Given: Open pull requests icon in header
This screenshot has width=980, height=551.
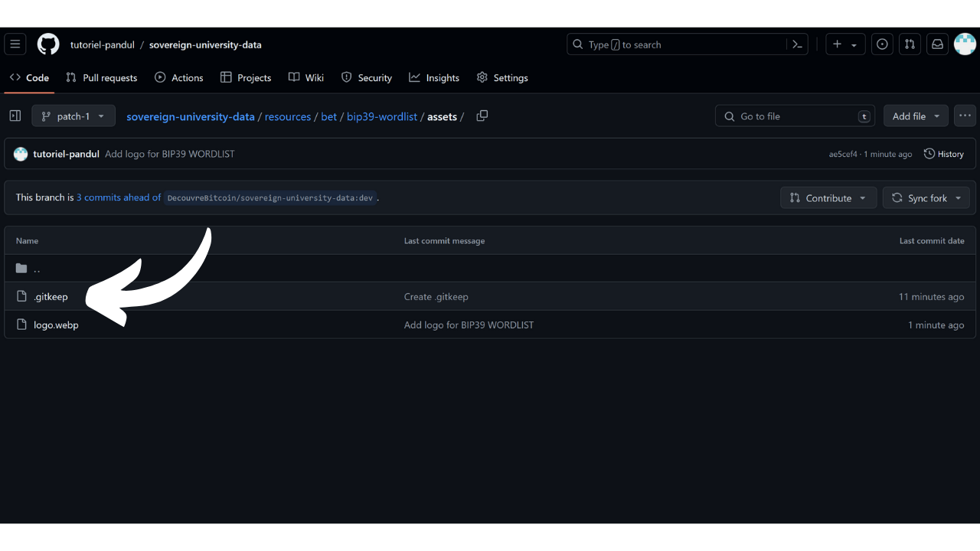Looking at the screenshot, I should 910,44.
